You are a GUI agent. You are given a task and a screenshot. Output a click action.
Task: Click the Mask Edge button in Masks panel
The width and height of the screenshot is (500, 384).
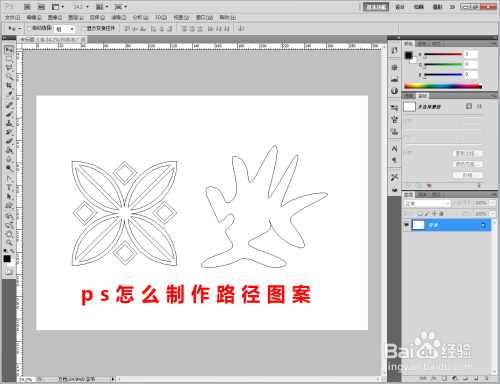[468, 153]
